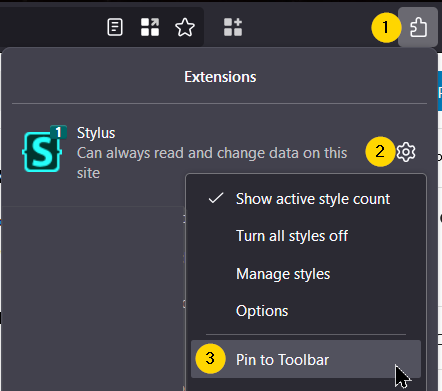
Task: Click the yellow step 1 marker
Action: pyautogui.click(x=386, y=28)
